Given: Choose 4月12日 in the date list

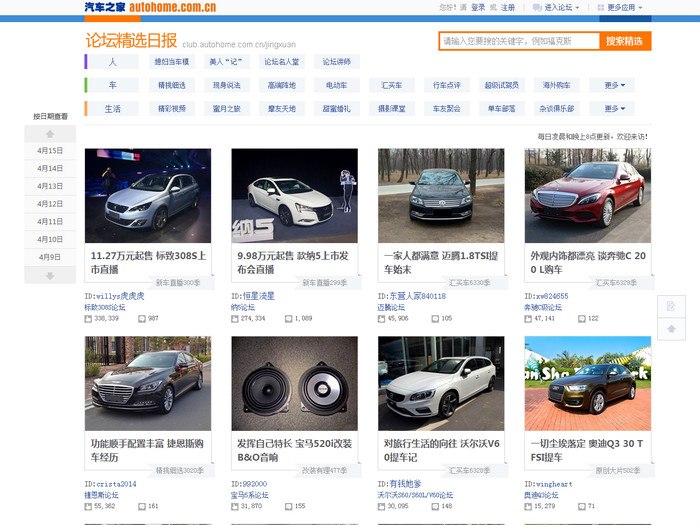Looking at the screenshot, I should [50, 204].
